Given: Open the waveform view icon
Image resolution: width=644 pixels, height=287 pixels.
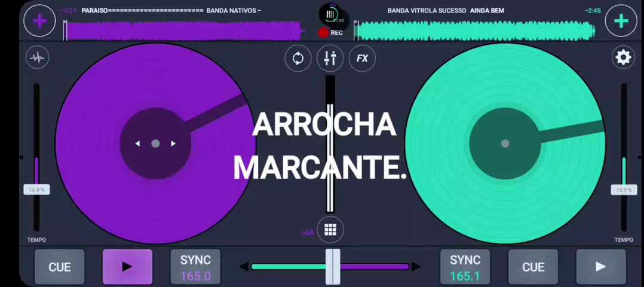Looking at the screenshot, I should pos(38,57).
